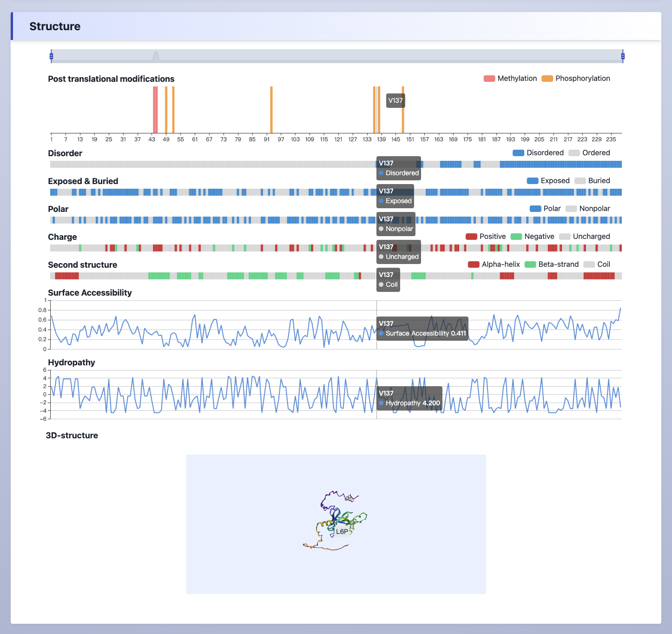Click the Negative charge legend icon
The height and width of the screenshot is (634, 672).
(x=516, y=237)
